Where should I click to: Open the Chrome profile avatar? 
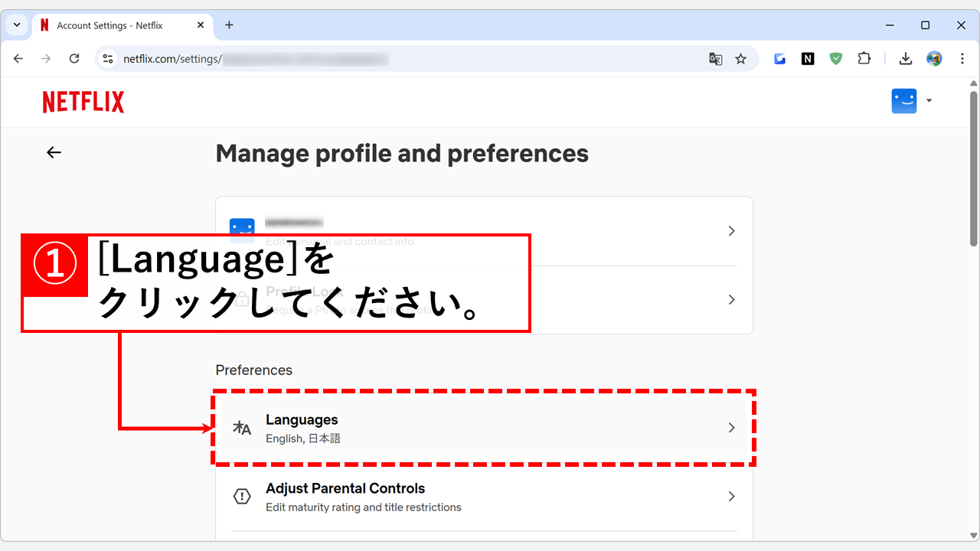934,58
